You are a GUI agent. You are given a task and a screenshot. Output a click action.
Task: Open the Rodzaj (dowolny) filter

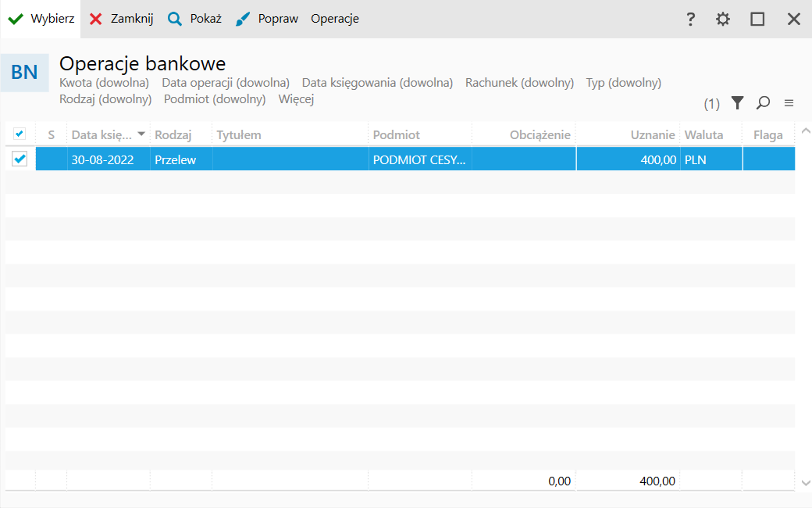tap(105, 99)
